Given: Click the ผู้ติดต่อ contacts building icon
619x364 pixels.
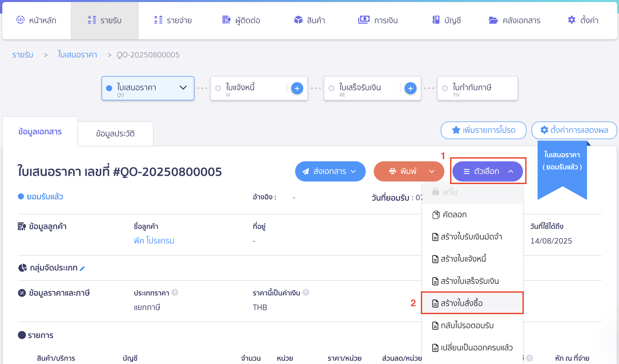Looking at the screenshot, I should click(226, 20).
